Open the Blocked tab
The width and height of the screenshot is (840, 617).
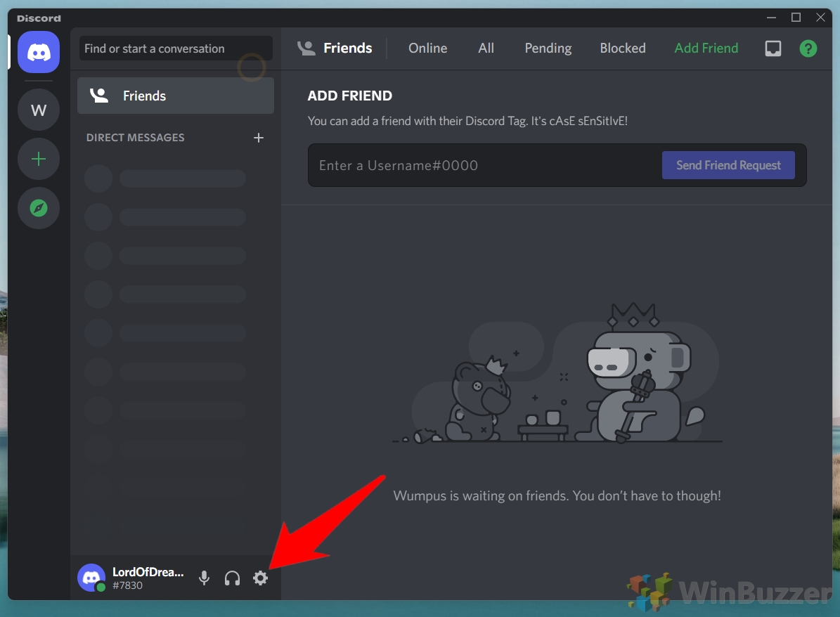[x=623, y=48]
